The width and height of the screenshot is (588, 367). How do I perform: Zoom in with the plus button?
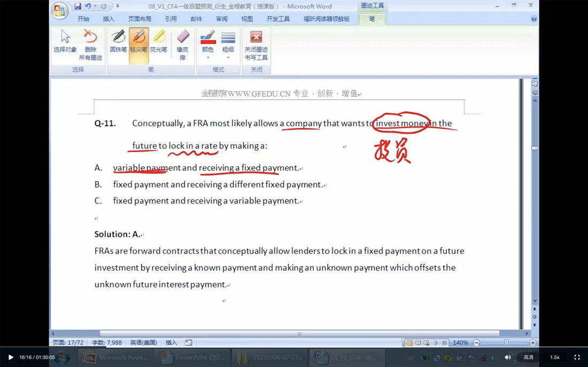(532, 342)
